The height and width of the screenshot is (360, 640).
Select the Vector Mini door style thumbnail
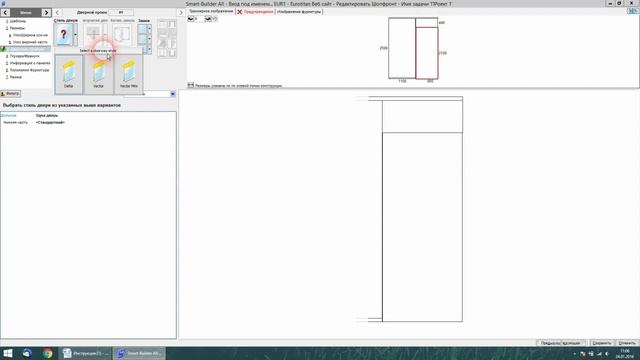coord(129,74)
